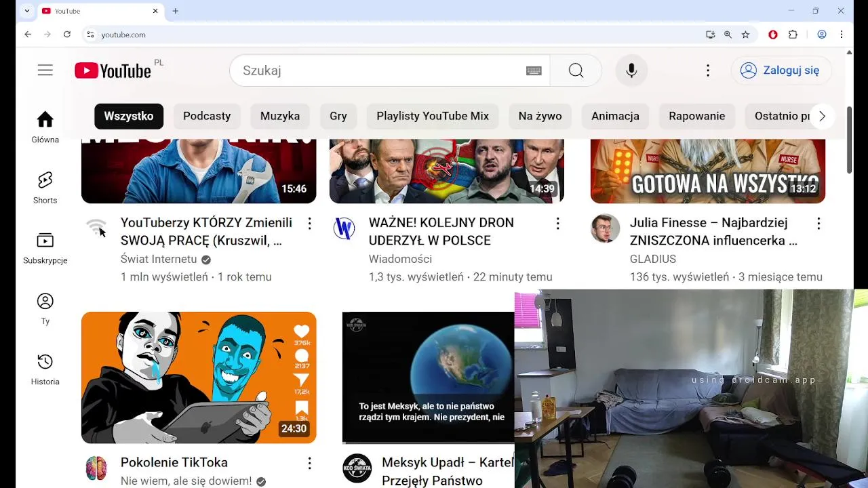
Task: Open the YouTube hamburger guide menu
Action: coord(45,70)
